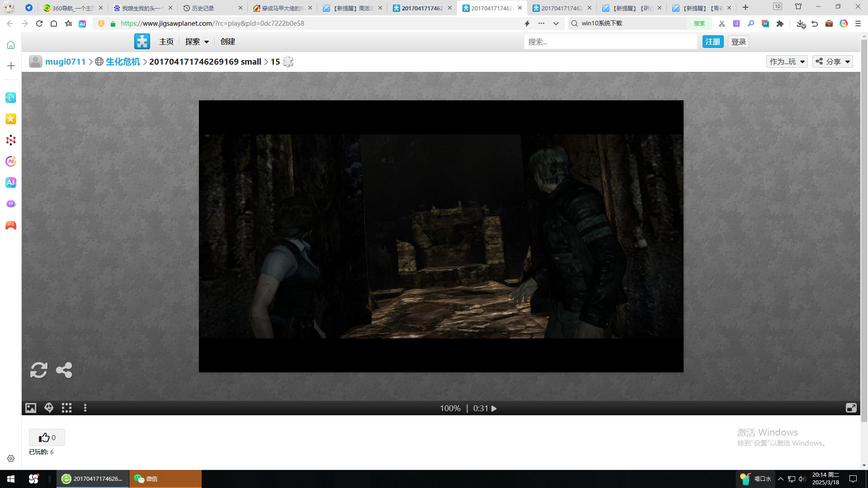Viewport: 868px width, 488px height.
Task: Expand the 探索 dropdown menu
Action: pyautogui.click(x=197, y=42)
